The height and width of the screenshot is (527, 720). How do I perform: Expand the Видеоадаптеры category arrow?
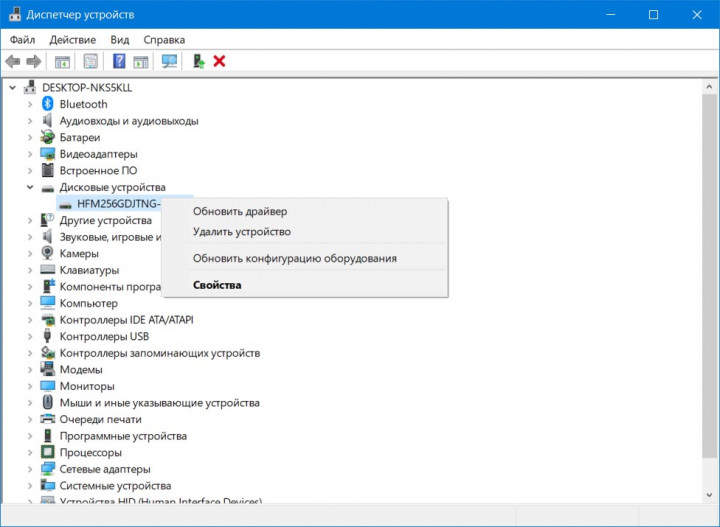point(30,154)
